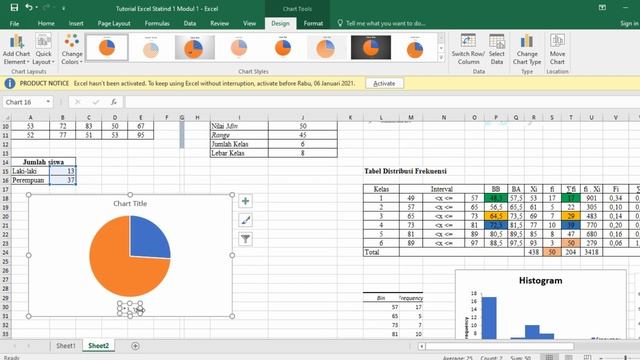This screenshot has height=360, width=640.
Task: Open the File tab
Action: (14, 23)
